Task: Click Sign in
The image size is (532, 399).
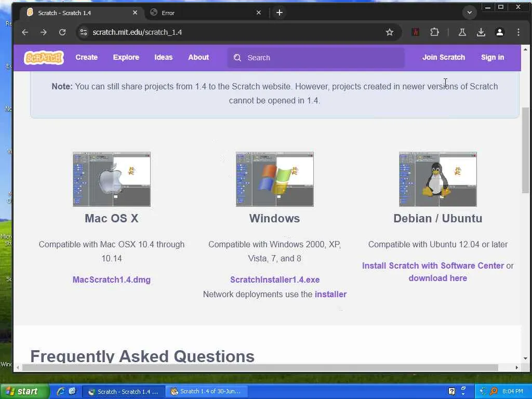Action: pyautogui.click(x=493, y=57)
